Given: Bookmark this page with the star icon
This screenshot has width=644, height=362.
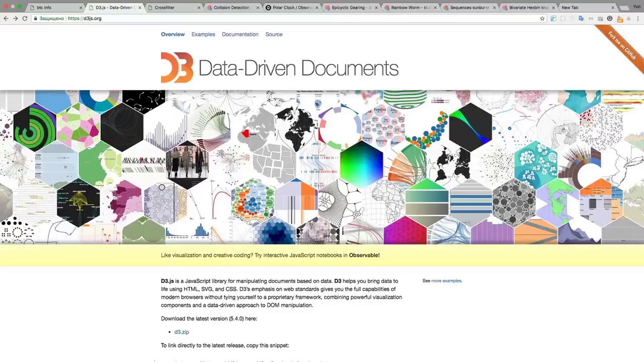Looking at the screenshot, I should click(542, 19).
